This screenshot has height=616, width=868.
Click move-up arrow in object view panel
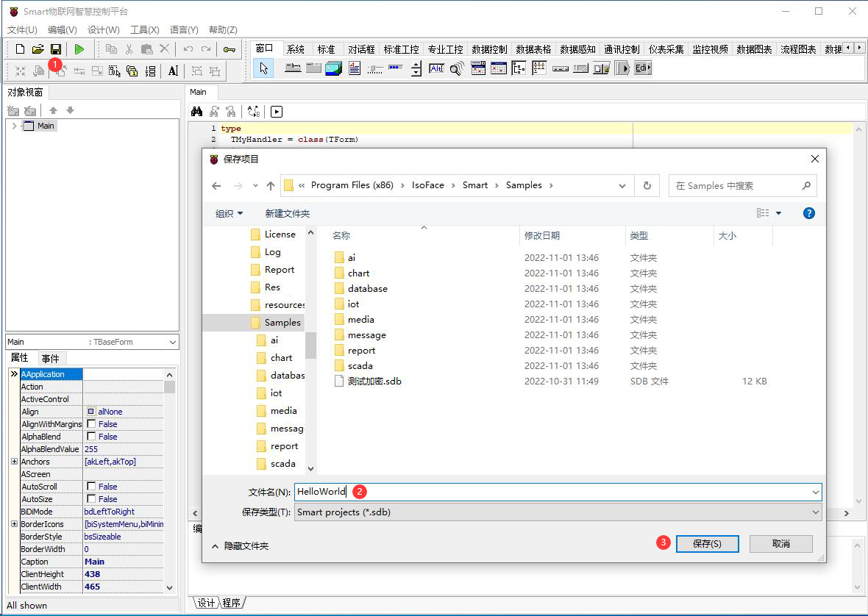(53, 110)
